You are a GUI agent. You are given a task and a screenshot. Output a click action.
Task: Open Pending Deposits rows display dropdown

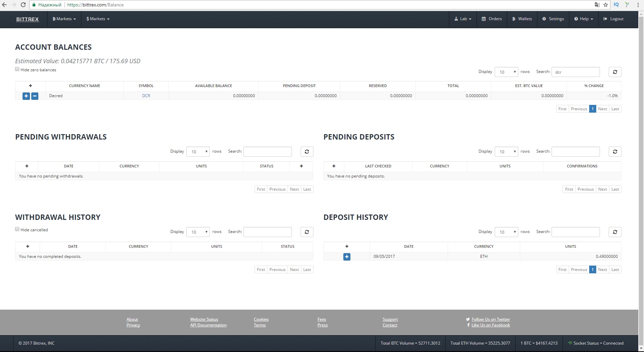click(506, 152)
